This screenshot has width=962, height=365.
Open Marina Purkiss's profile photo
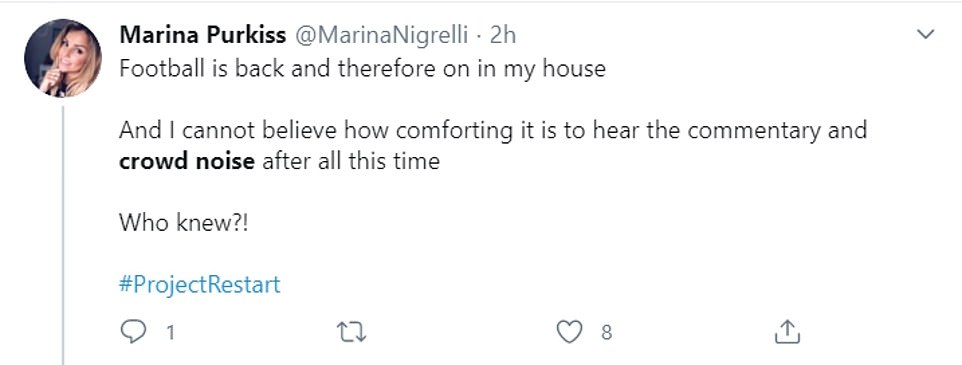(63, 58)
